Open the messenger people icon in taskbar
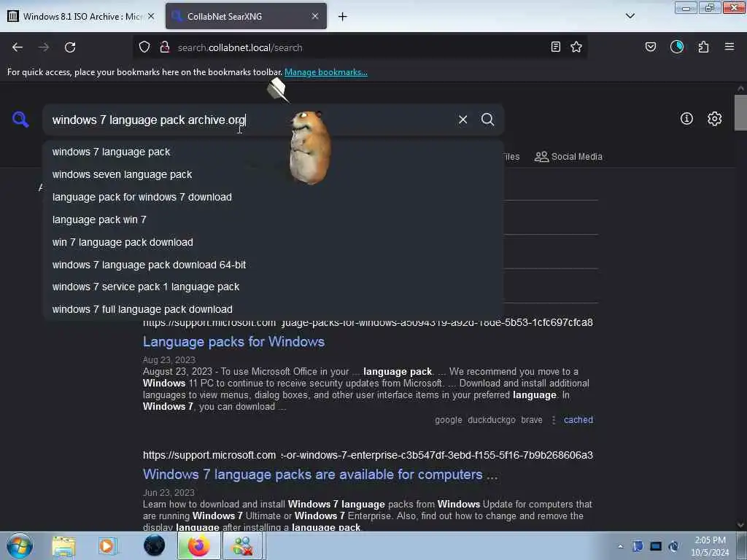The width and height of the screenshot is (747, 560). (242, 545)
